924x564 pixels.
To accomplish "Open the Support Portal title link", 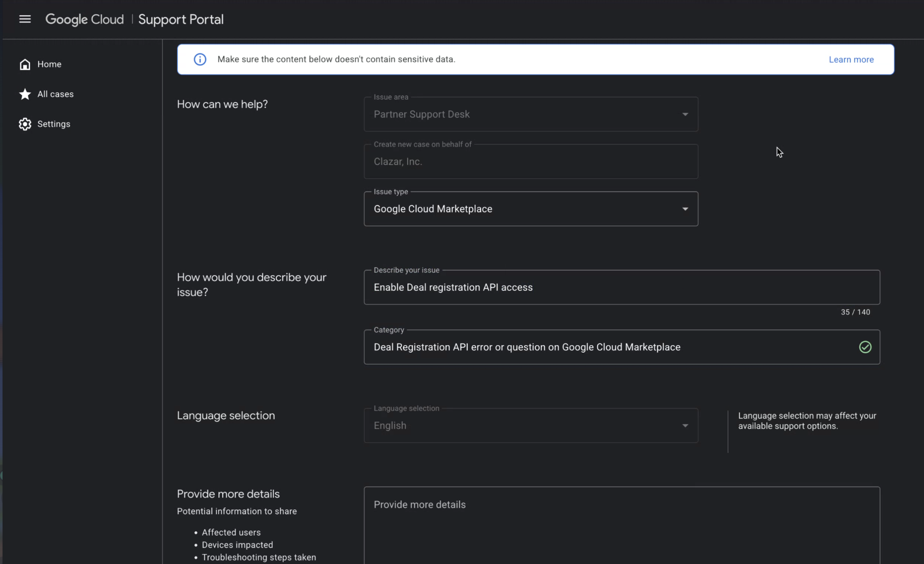I will (x=181, y=19).
